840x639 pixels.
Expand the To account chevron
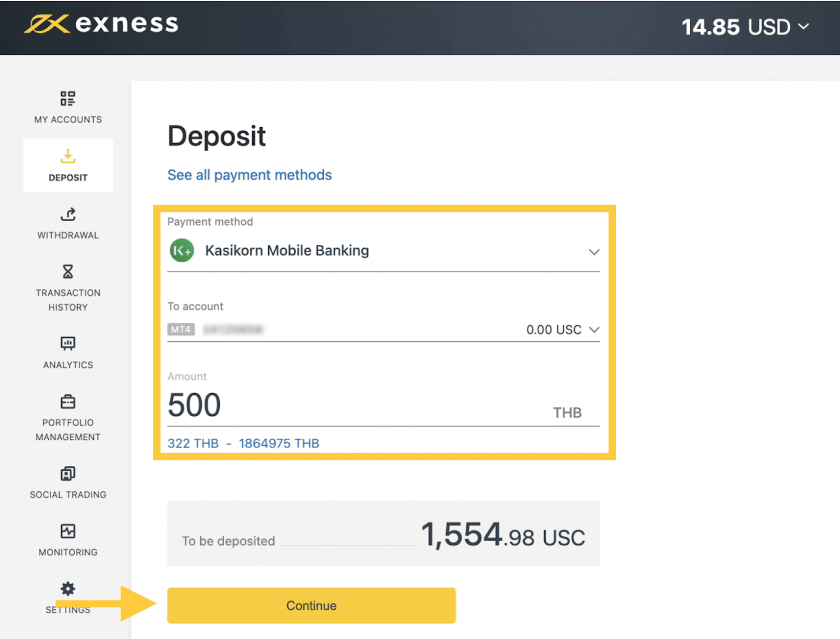[594, 330]
